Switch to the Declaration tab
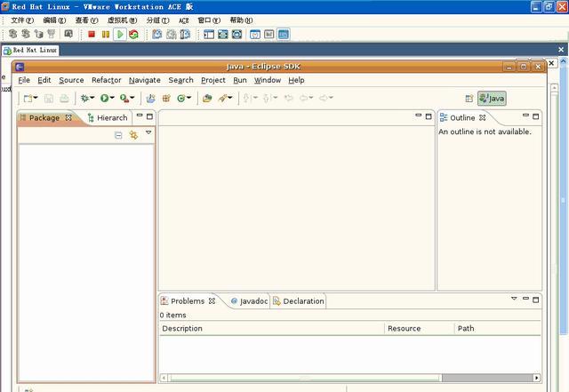 299,301
